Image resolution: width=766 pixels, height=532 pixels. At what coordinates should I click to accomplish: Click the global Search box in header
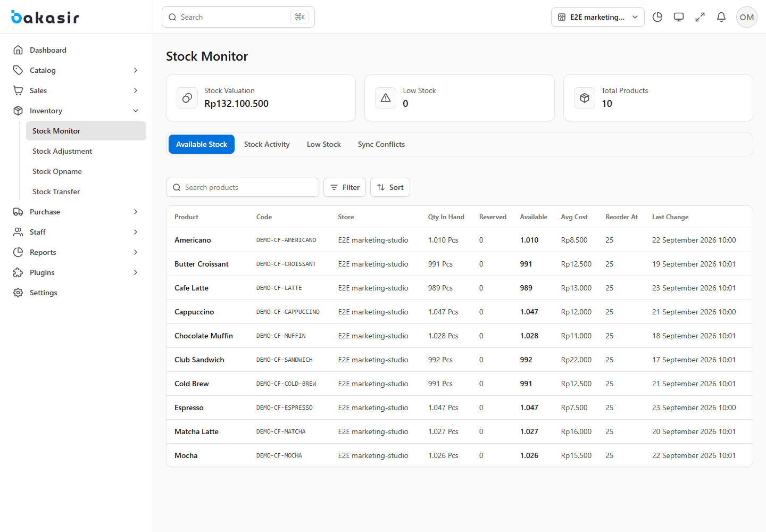pos(238,17)
